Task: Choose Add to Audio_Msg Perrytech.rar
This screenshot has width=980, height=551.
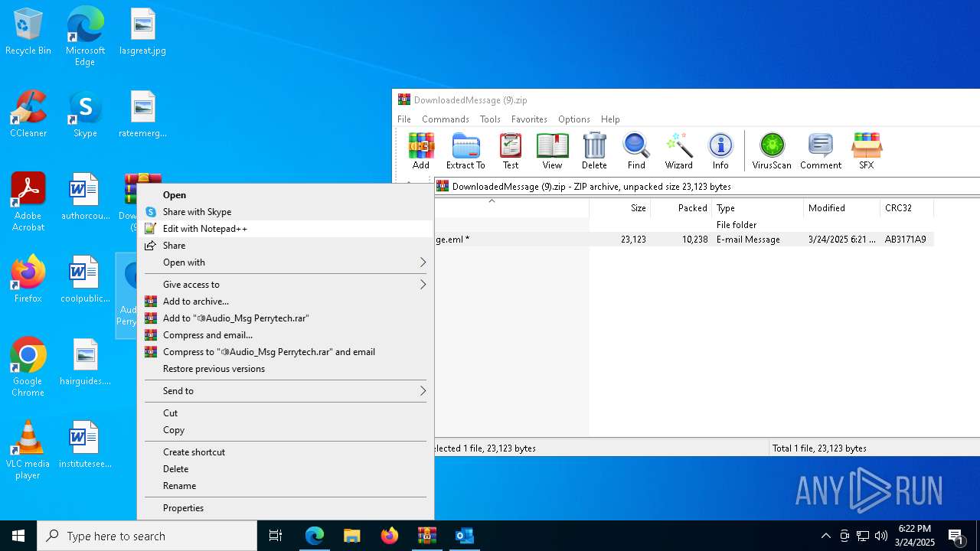Action: 286,318
